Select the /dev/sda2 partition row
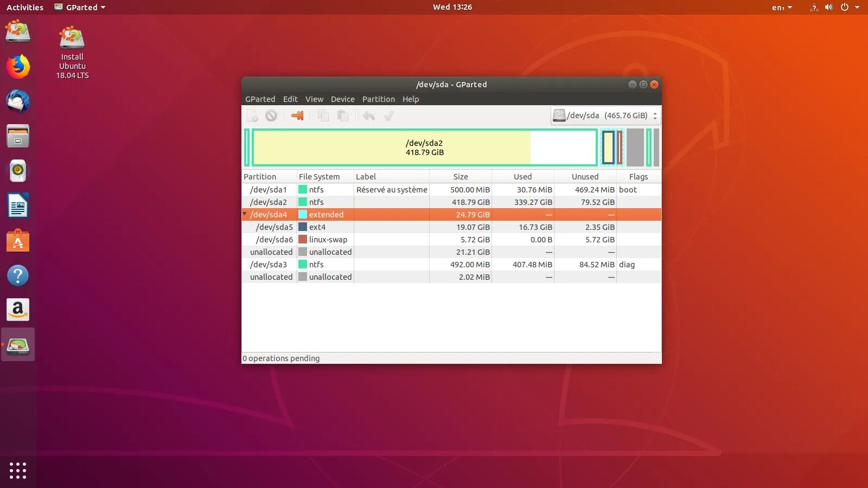 tap(451, 202)
